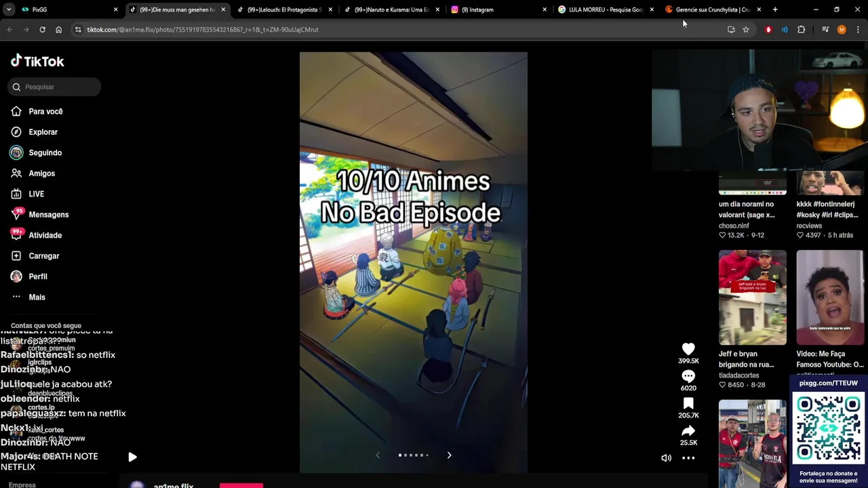Click kkkk #fontinnelerj video title
Screen dimensions: 868x488
point(827,209)
